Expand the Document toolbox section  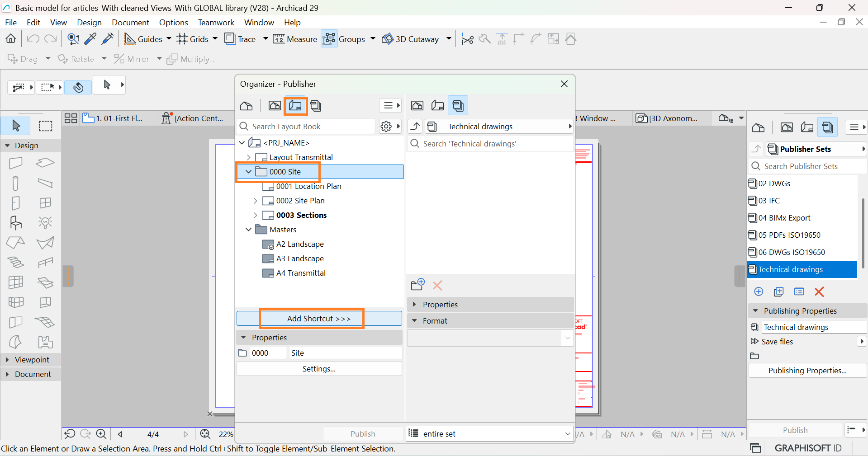click(7, 374)
